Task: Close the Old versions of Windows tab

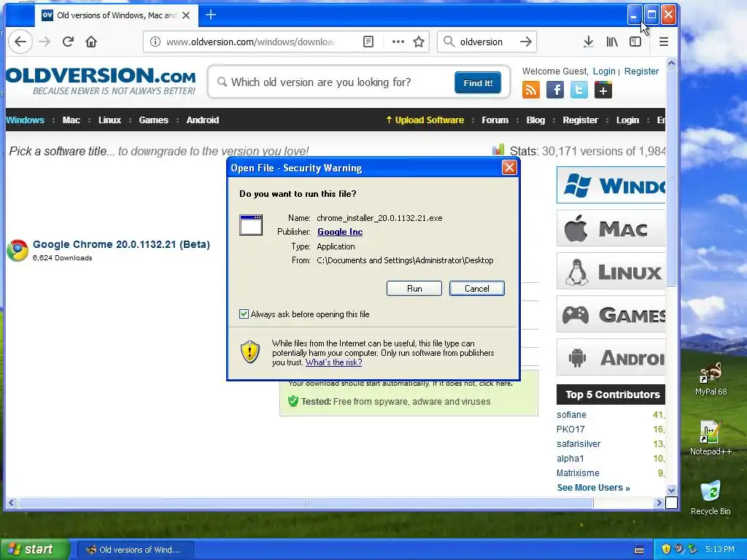Action: coord(186,15)
